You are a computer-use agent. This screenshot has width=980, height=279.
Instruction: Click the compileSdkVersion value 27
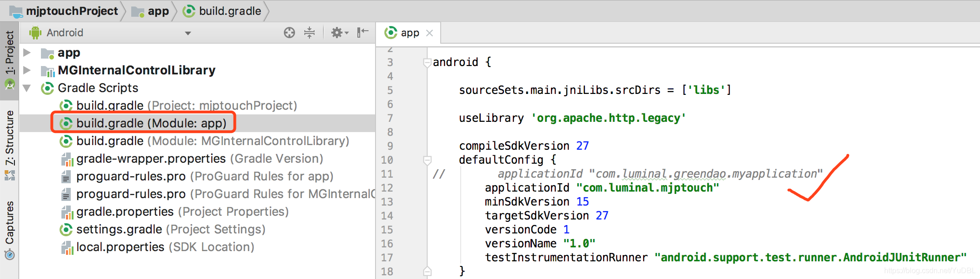(583, 146)
